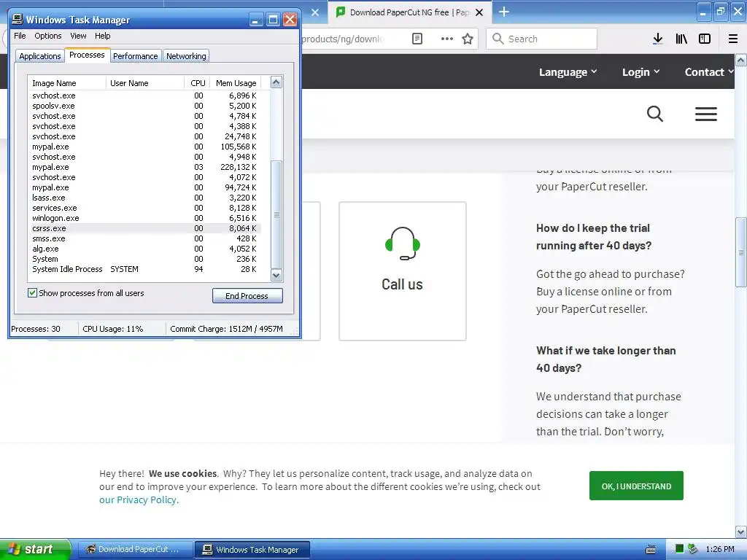Click the green headset Call us icon
This screenshot has height=560, width=747.
403,244
